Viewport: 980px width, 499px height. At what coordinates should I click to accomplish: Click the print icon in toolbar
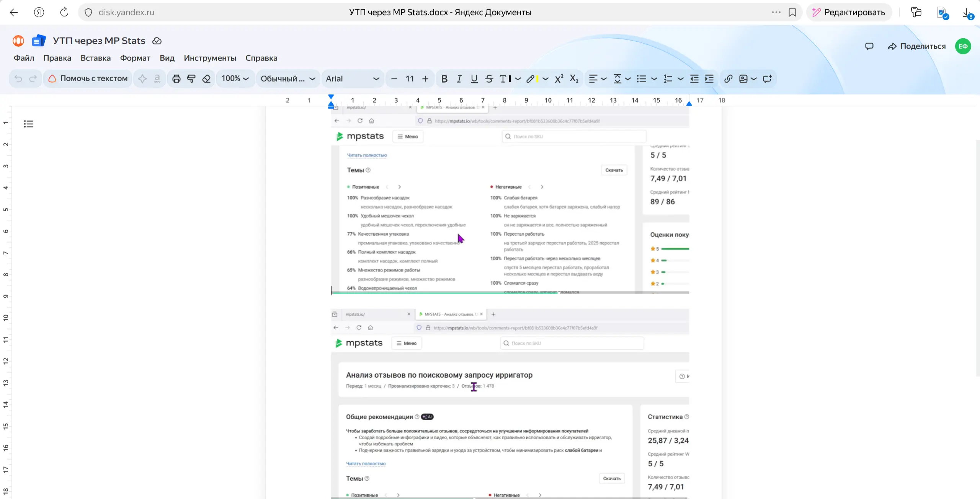176,79
